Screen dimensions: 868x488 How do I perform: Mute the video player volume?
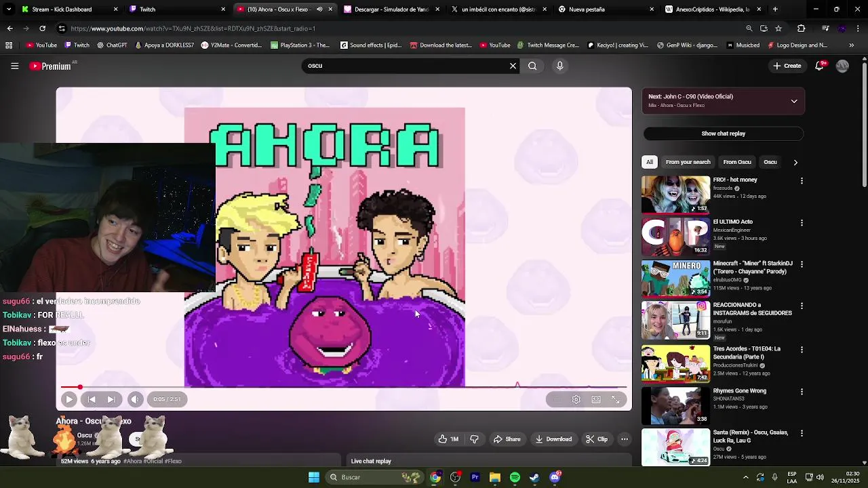[135, 399]
